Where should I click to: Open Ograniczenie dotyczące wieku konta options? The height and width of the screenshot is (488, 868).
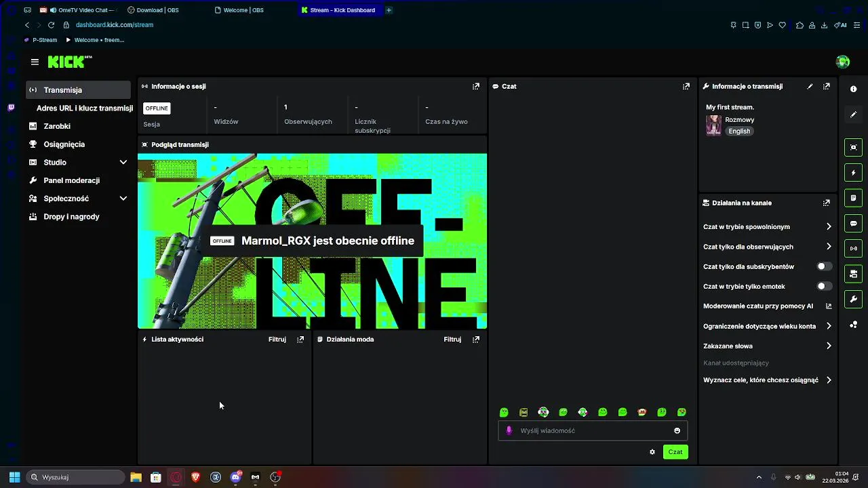click(767, 326)
